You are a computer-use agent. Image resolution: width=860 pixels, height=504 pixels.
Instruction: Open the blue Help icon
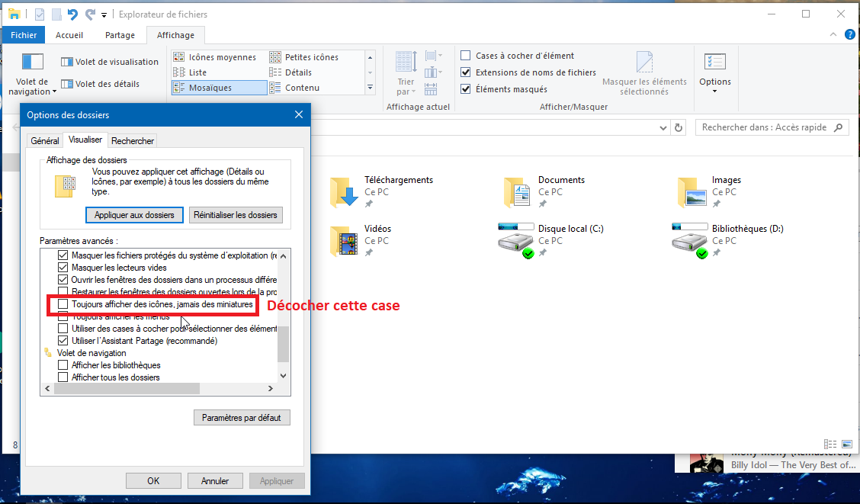click(x=849, y=34)
